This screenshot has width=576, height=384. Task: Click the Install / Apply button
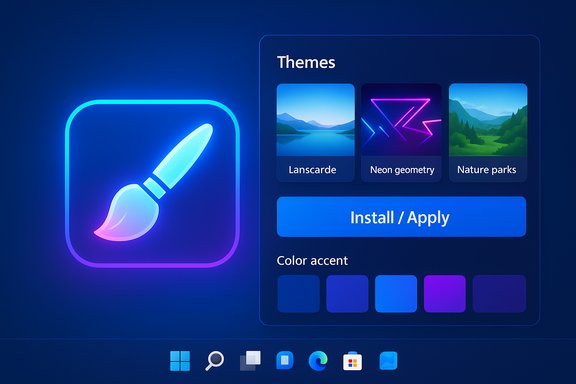[x=401, y=217]
